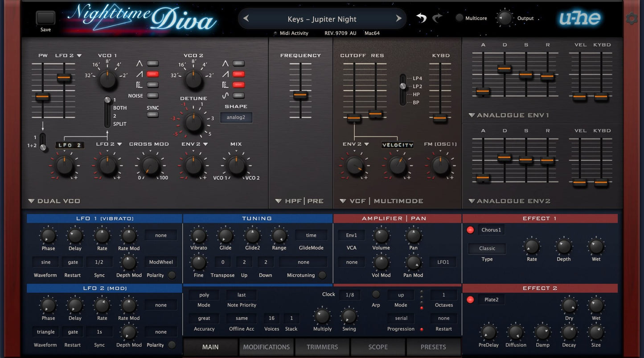Open the GlideMode time selector
Image resolution: width=644 pixels, height=358 pixels.
(x=311, y=236)
